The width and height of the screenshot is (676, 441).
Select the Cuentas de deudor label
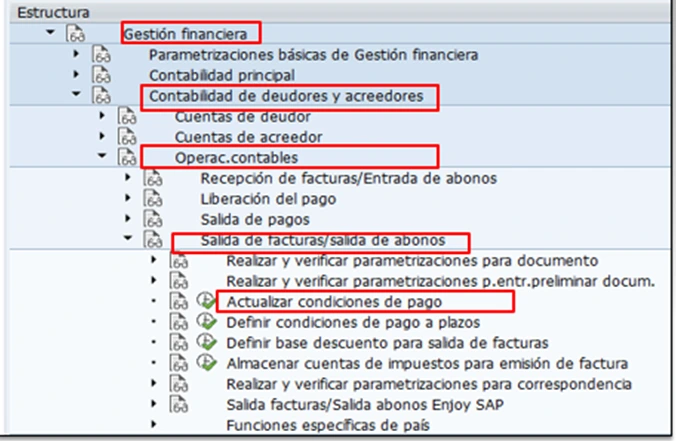[243, 117]
